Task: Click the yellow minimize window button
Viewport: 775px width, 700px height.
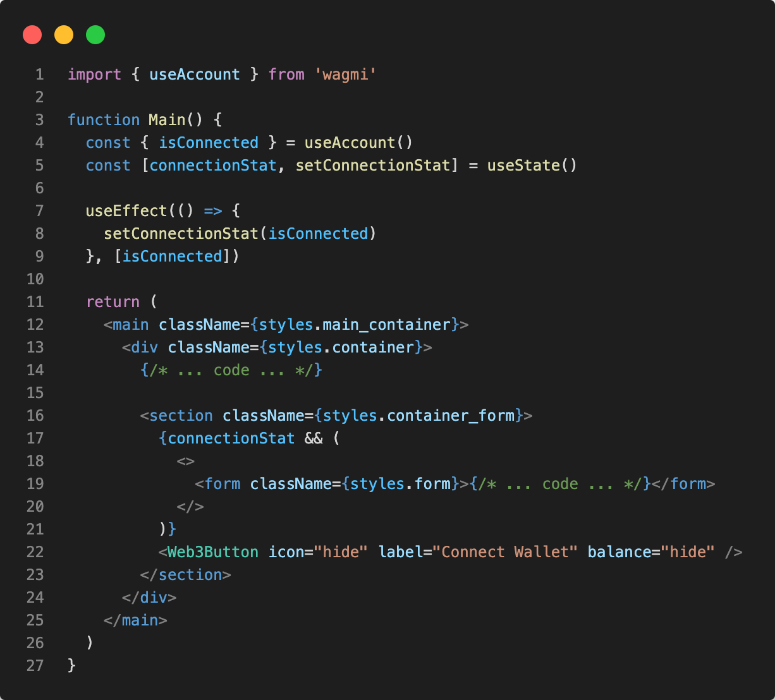Action: pyautogui.click(x=64, y=35)
